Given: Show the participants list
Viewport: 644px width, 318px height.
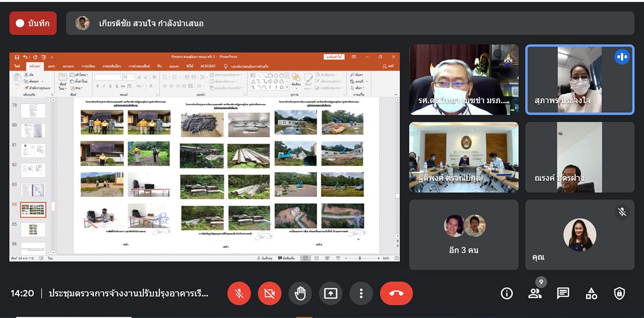Looking at the screenshot, I should 535,293.
